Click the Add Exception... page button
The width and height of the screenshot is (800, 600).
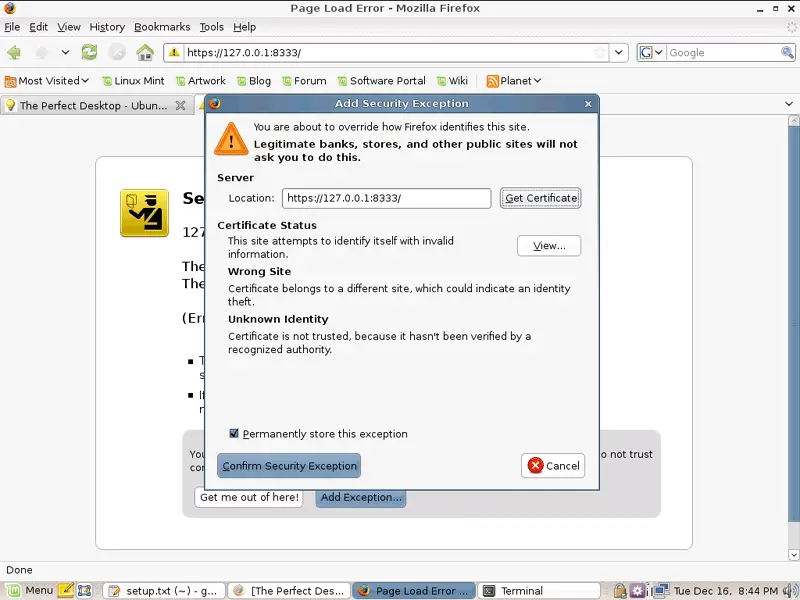click(x=361, y=498)
